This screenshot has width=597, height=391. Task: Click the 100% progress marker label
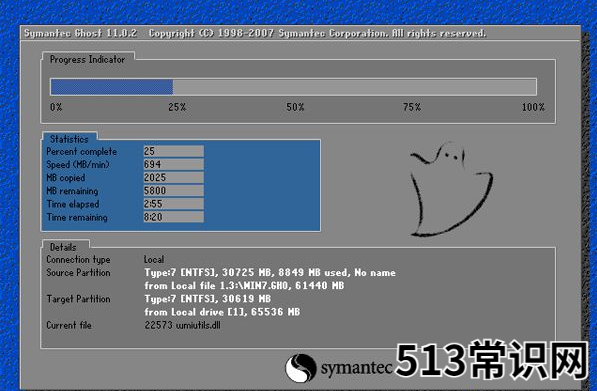point(533,107)
